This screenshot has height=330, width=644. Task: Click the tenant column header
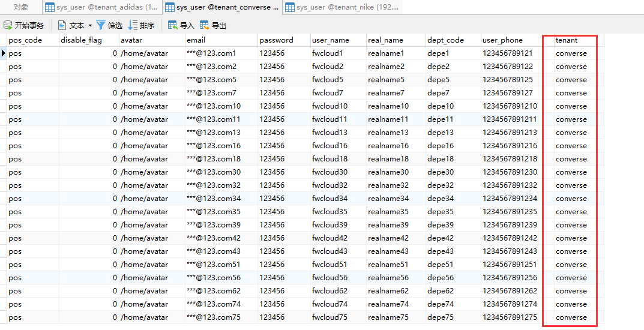(x=567, y=40)
